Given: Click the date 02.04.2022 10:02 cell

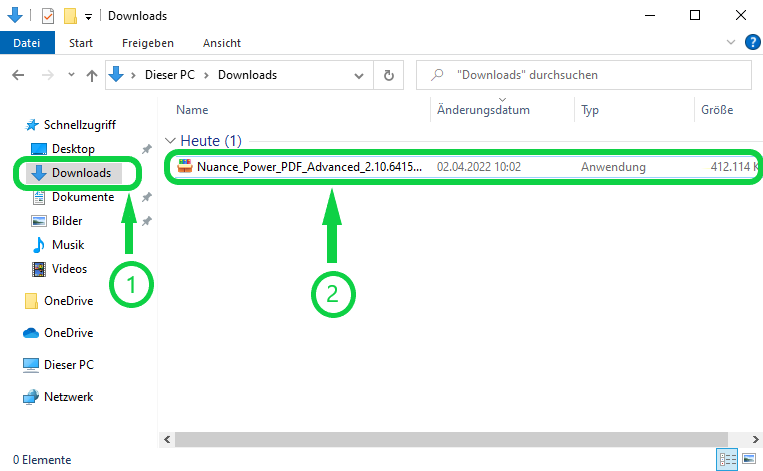Looking at the screenshot, I should tap(479, 167).
